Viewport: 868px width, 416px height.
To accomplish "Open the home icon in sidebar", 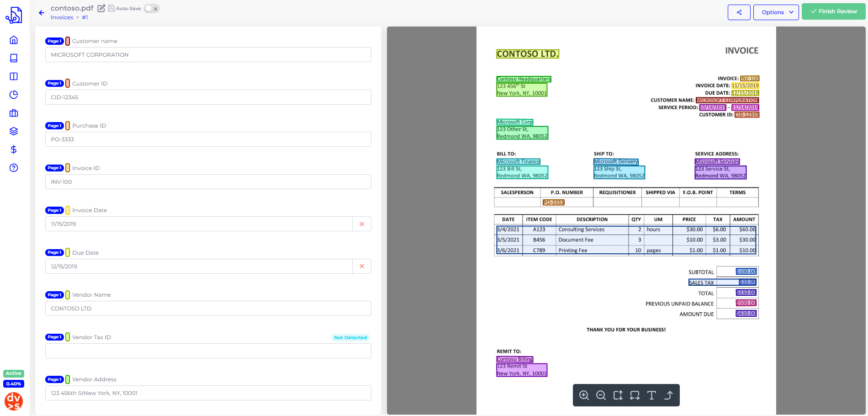I will coord(14,40).
